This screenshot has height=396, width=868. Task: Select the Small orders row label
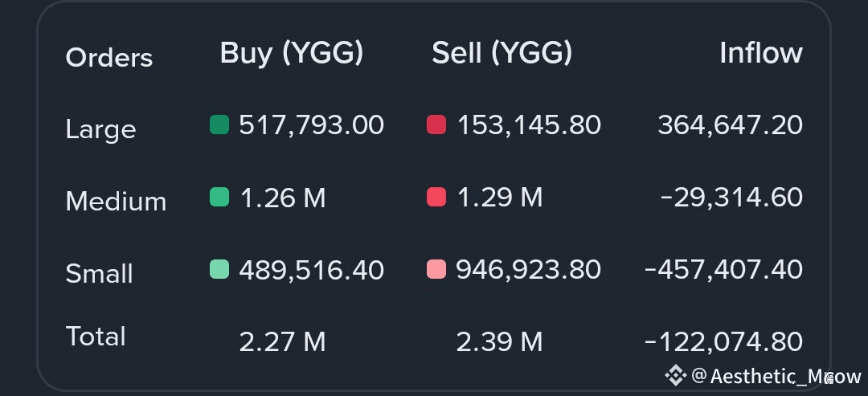(x=99, y=273)
